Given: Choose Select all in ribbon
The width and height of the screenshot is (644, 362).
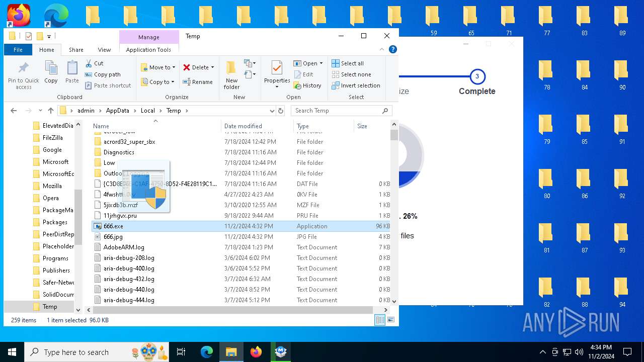Looking at the screenshot, I should tap(348, 63).
